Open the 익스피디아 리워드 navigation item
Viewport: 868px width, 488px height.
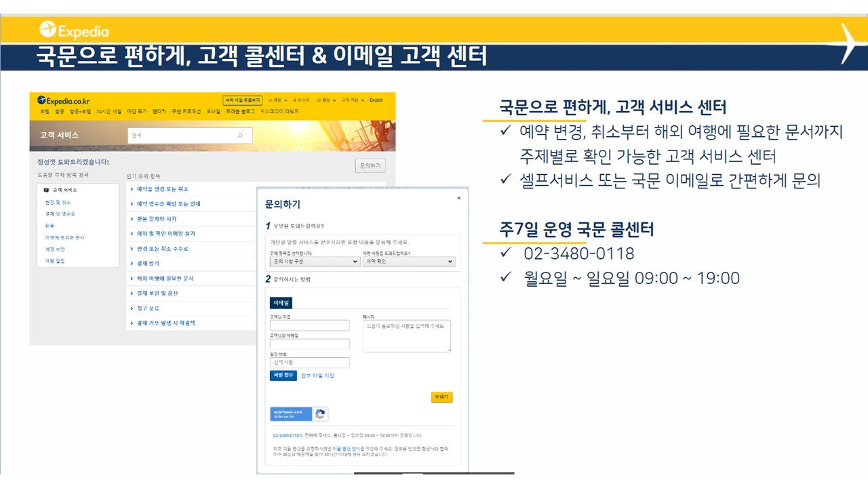coord(279,111)
